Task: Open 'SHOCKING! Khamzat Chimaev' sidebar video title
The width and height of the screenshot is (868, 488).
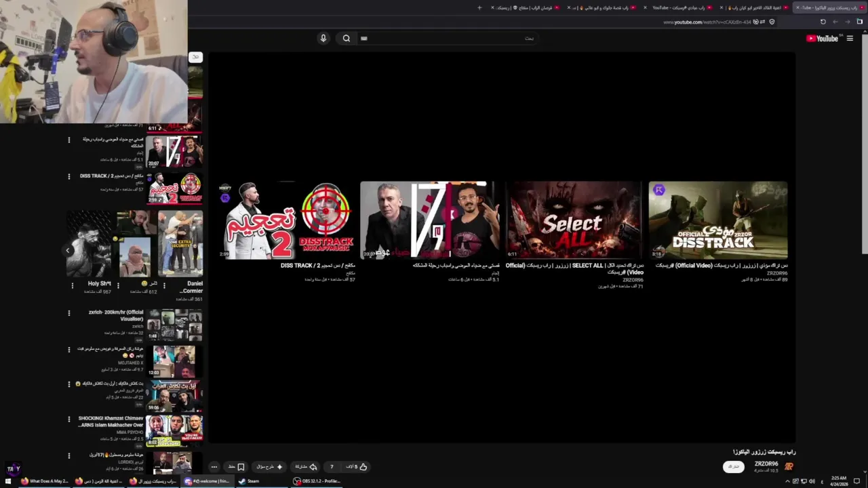Action: 111,422
